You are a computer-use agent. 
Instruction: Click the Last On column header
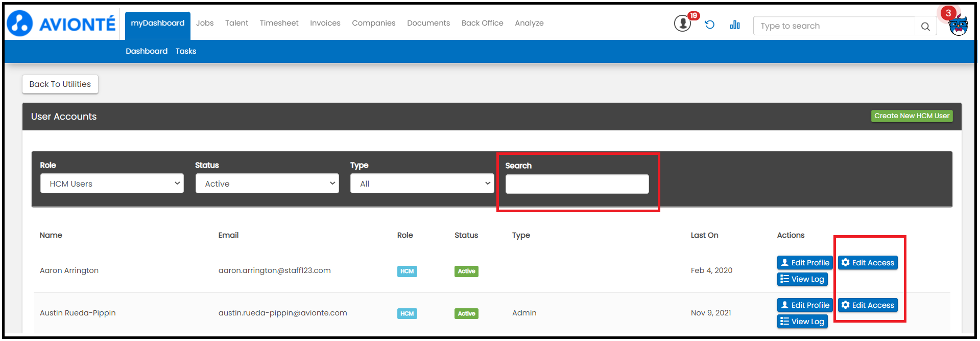click(704, 235)
